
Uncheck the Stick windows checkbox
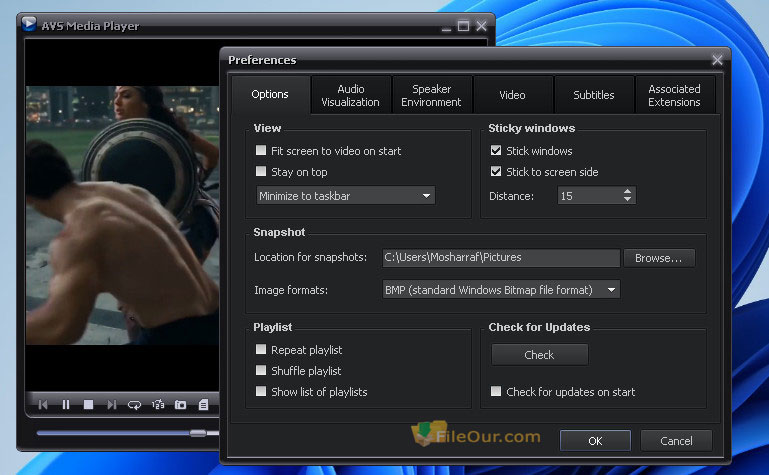tap(496, 150)
